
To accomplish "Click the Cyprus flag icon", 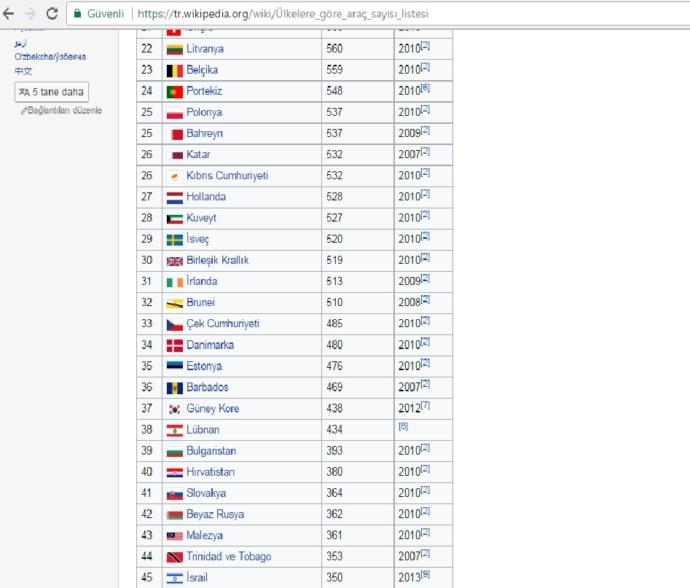I will 175,176.
